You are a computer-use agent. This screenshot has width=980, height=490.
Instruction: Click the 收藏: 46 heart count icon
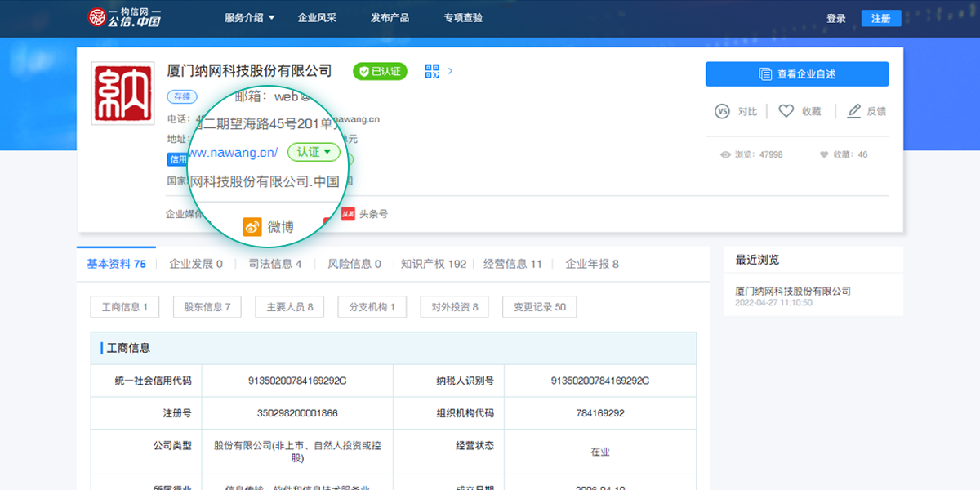824,154
